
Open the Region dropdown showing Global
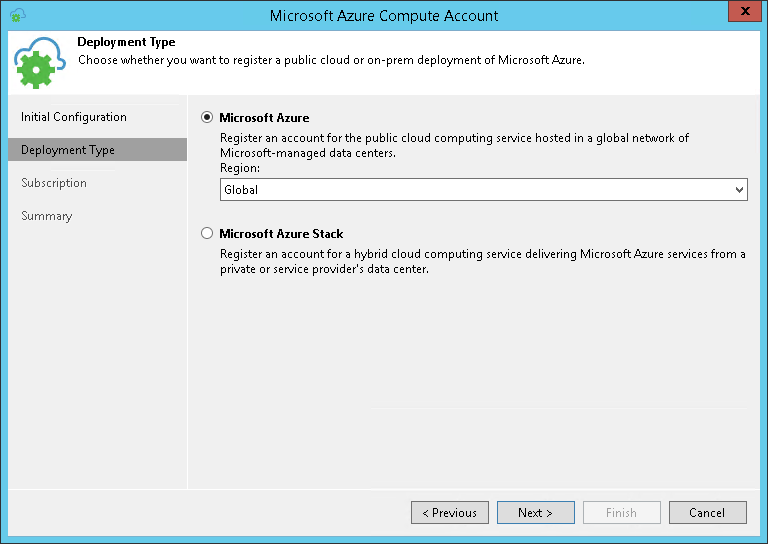point(483,189)
